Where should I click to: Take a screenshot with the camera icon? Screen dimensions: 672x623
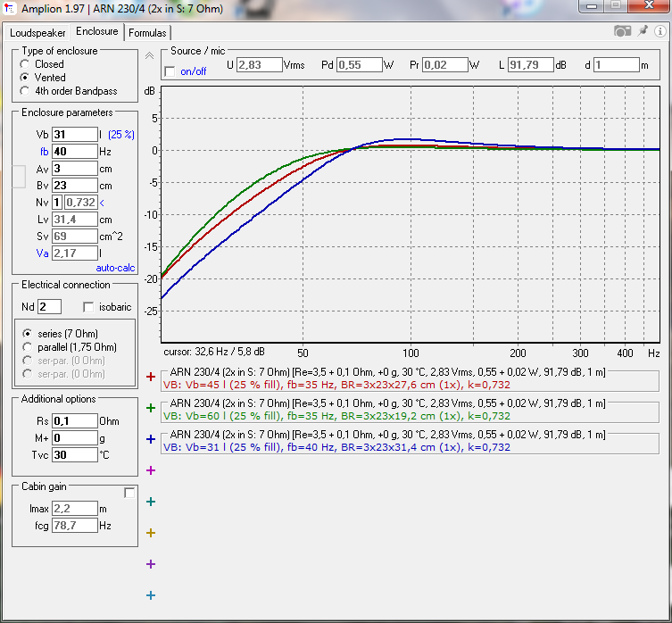(622, 31)
